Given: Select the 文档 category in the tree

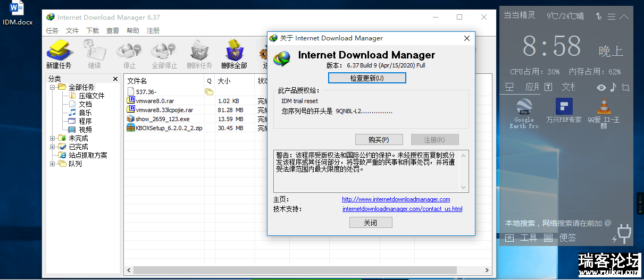Looking at the screenshot, I should [x=85, y=104].
